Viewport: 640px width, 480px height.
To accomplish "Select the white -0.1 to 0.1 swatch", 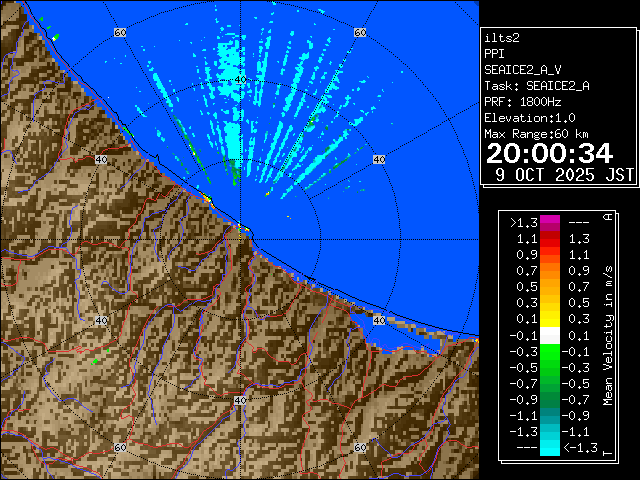I will click(549, 335).
